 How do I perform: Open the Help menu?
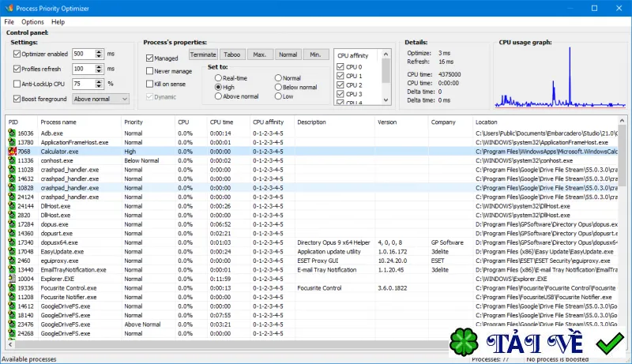click(58, 22)
